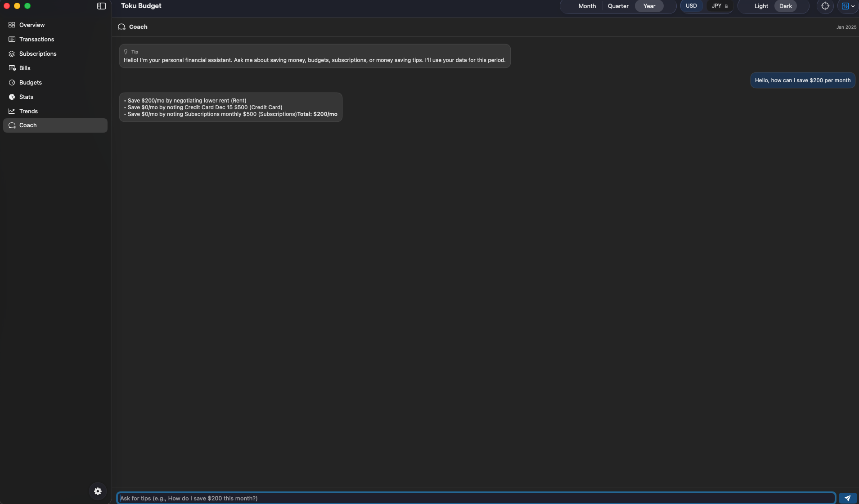Screen dimensions: 859x504
Task: Go to Transactions in the sidebar
Action: point(36,40)
